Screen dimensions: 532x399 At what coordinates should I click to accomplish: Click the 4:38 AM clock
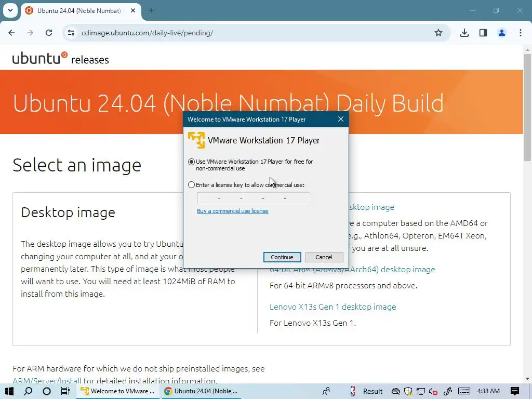pos(488,391)
